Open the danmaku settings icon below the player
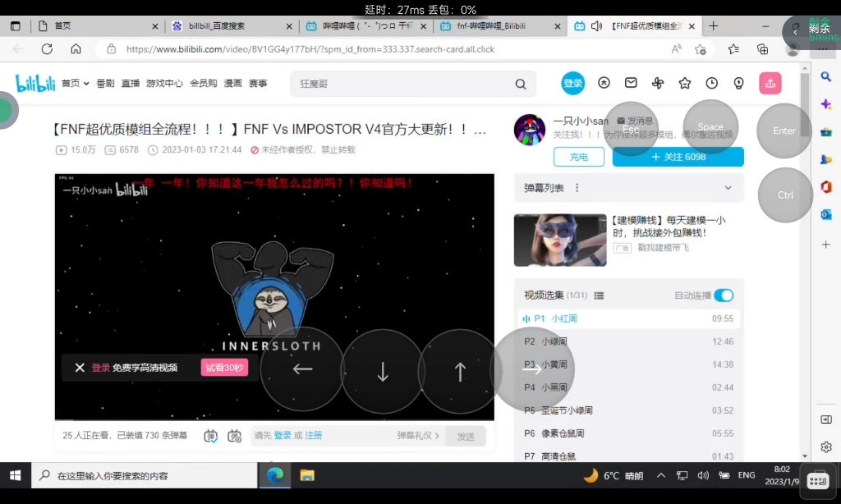 pos(236,436)
